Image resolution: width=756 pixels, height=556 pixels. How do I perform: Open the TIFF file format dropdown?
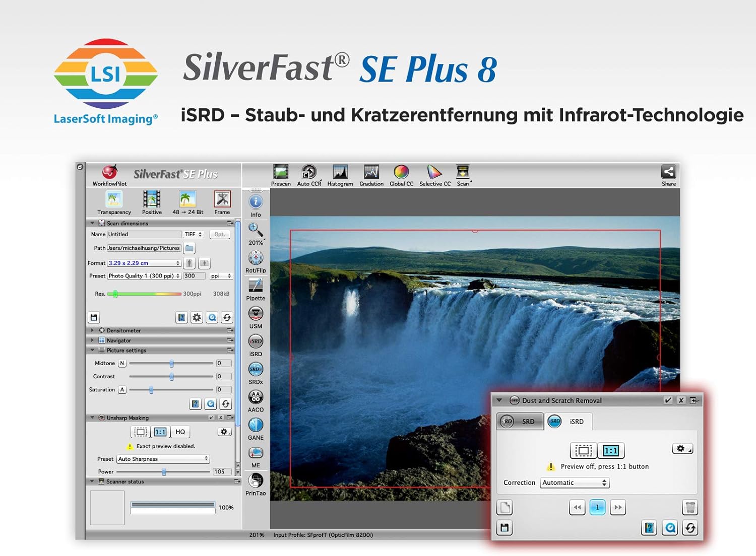194,234
